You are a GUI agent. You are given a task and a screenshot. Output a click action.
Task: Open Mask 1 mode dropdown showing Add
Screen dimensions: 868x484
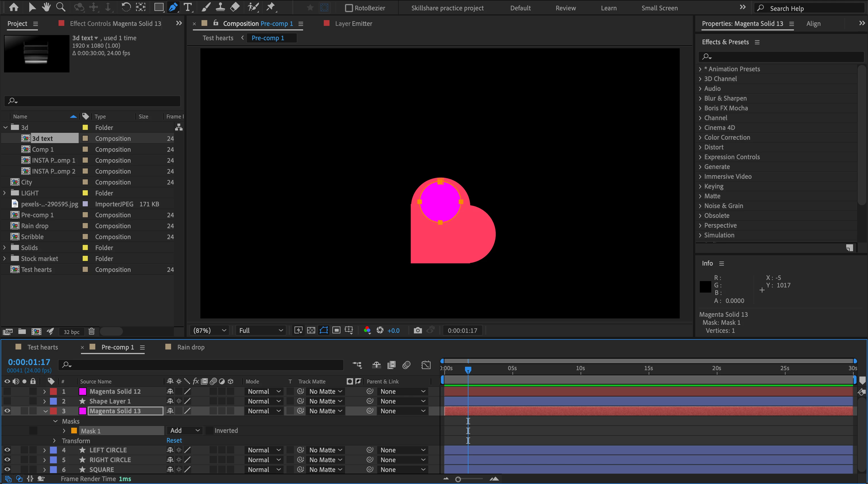tap(184, 430)
